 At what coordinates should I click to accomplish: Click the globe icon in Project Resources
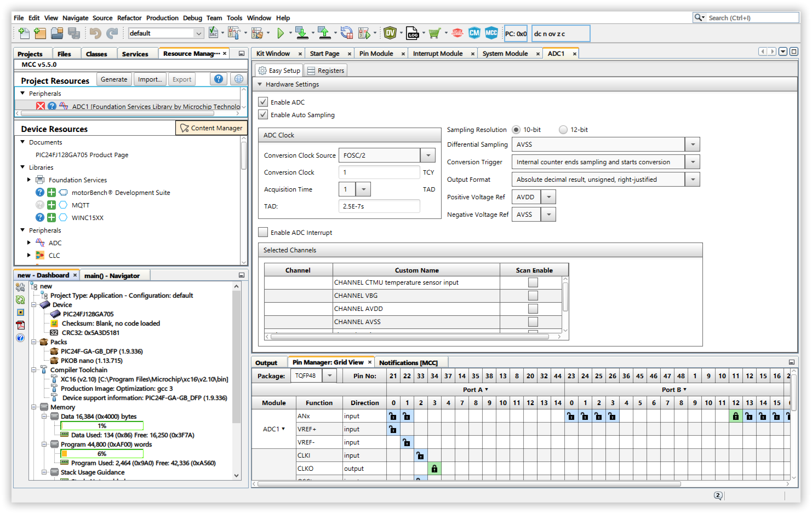click(x=238, y=79)
